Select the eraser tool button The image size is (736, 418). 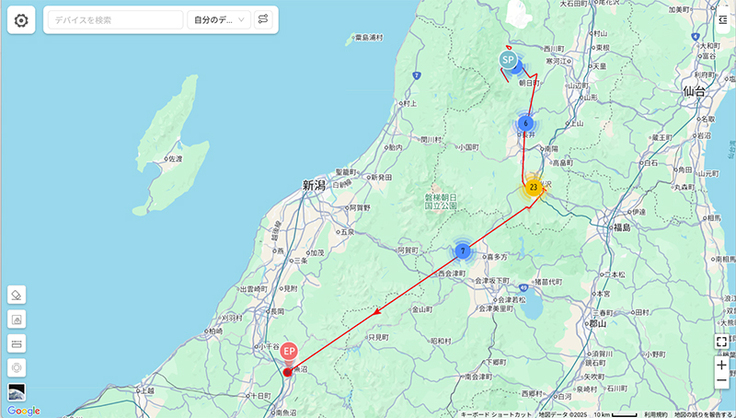(x=17, y=295)
